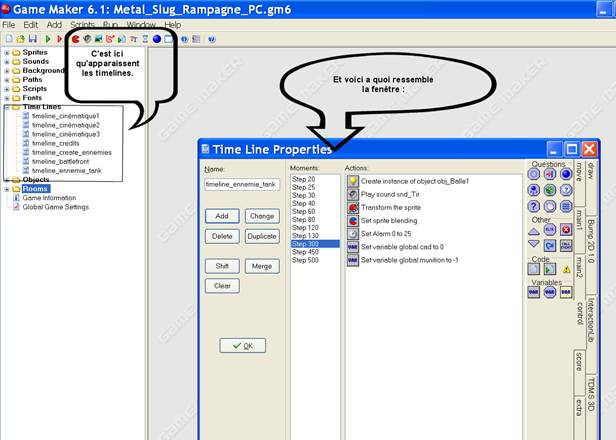Click the Save game floppy icon
This screenshot has height=440, width=616.
pyautogui.click(x=33, y=39)
